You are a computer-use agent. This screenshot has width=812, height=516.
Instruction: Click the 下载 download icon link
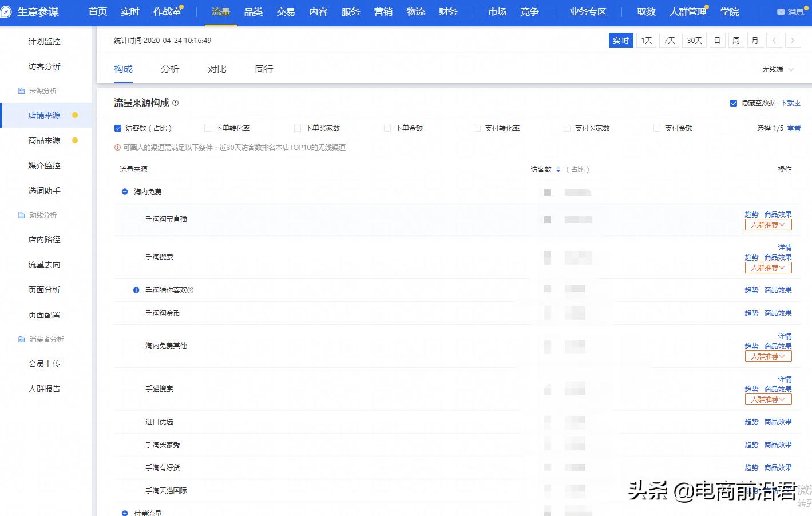[x=790, y=103]
